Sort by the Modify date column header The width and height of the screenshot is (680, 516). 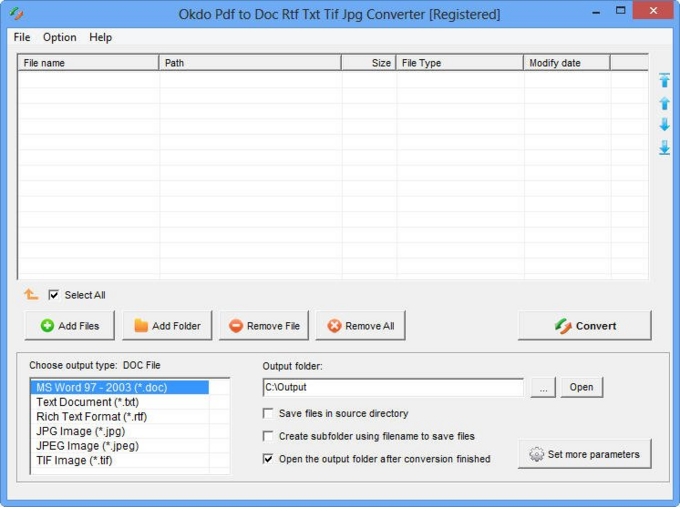[567, 63]
